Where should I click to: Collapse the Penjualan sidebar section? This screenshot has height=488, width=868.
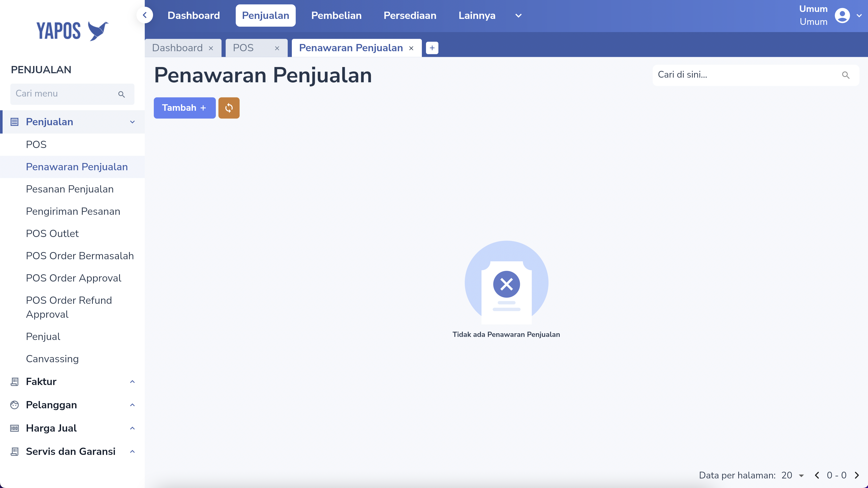(x=132, y=122)
